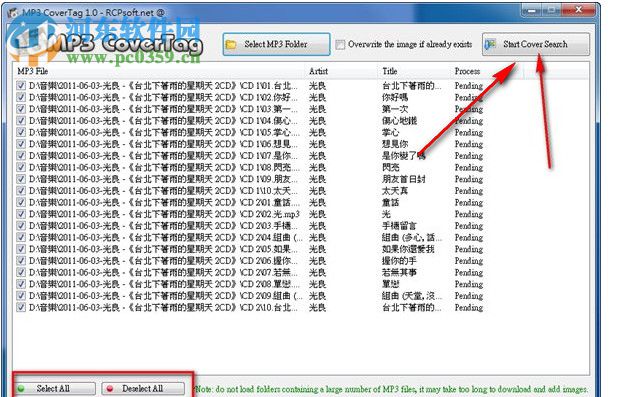Uncheck the CD 2\01 file row checkbox
This screenshot has width=618, height=397.
click(x=21, y=202)
